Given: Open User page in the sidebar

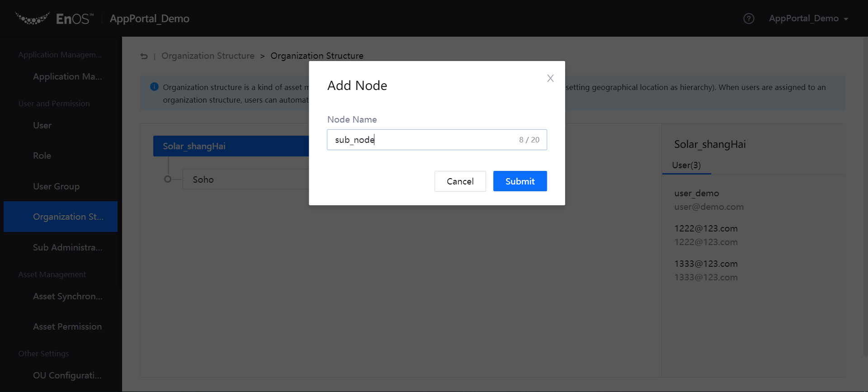Looking at the screenshot, I should coord(42,125).
